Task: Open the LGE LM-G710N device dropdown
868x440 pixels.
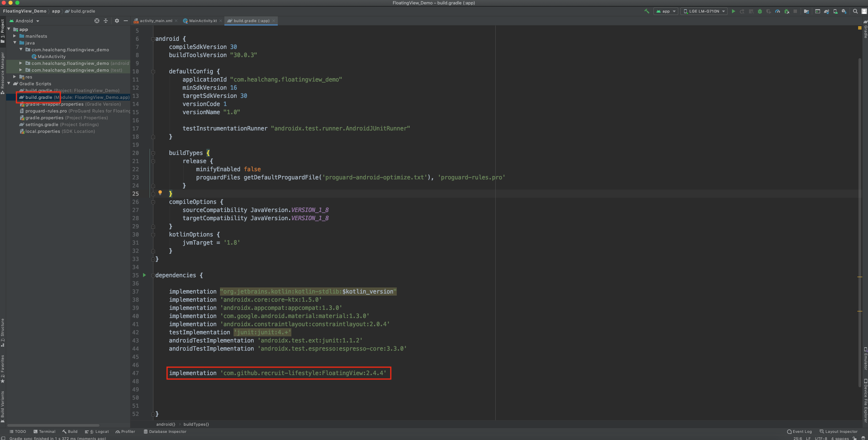Action: click(704, 11)
